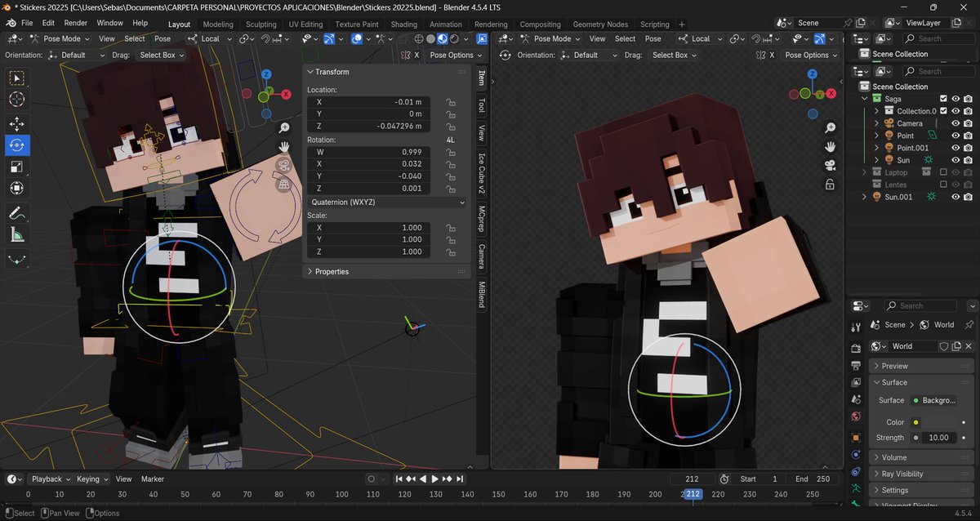Expand the Sun.001 outliner row
The height and width of the screenshot is (521, 980).
point(865,197)
